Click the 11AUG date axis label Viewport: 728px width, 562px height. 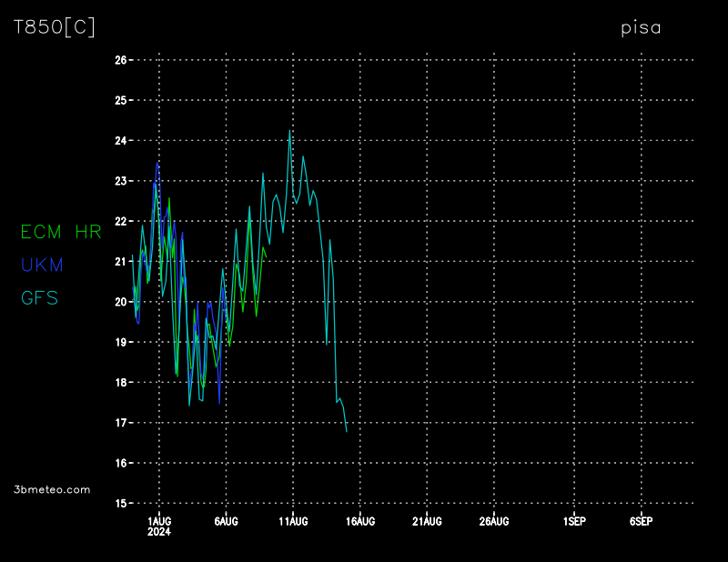pos(293,521)
